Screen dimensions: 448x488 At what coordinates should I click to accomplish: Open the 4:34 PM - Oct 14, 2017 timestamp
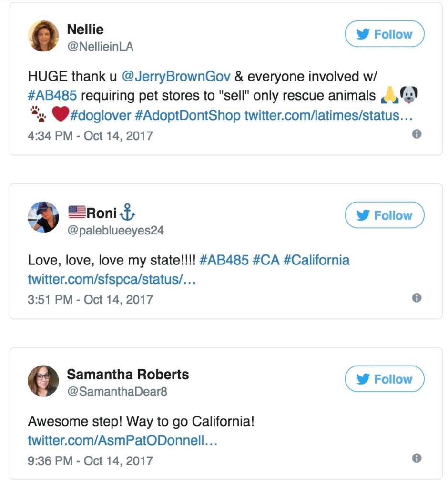[91, 136]
